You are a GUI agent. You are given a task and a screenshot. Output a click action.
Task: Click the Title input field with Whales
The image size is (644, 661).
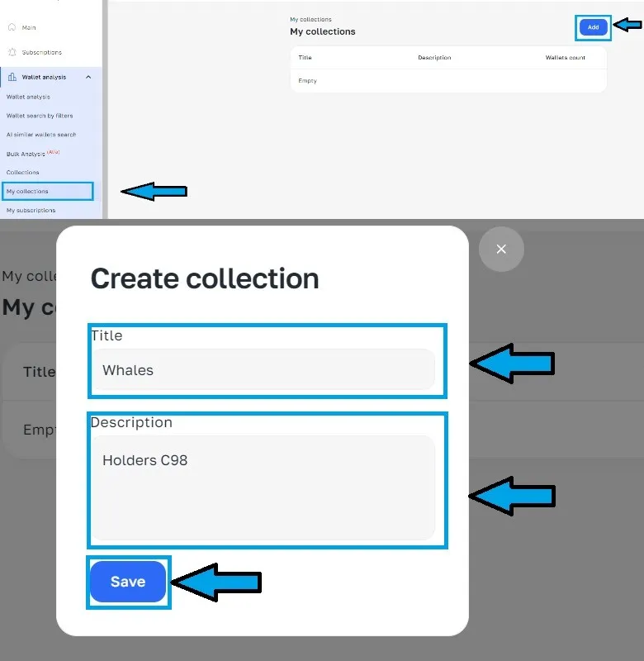coord(263,369)
